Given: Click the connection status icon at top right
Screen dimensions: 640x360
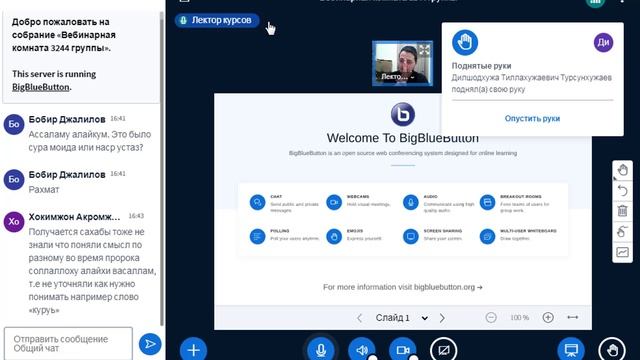Looking at the screenshot, I should (x=596, y=2).
